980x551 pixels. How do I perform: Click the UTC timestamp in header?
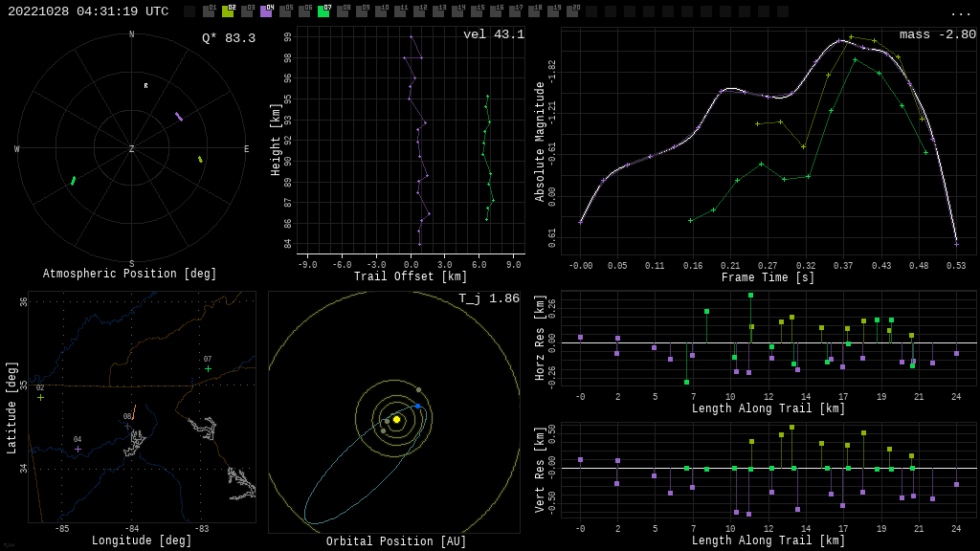pyautogui.click(x=88, y=11)
